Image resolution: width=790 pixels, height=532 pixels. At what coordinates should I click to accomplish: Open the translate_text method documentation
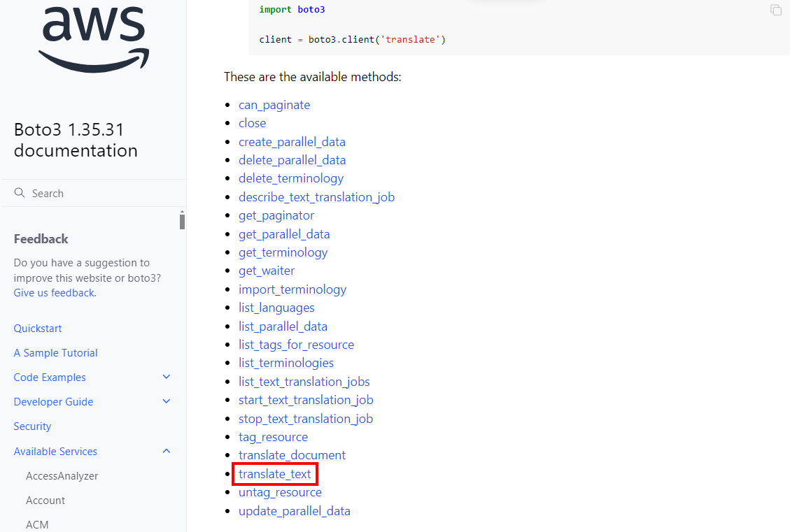[274, 473]
